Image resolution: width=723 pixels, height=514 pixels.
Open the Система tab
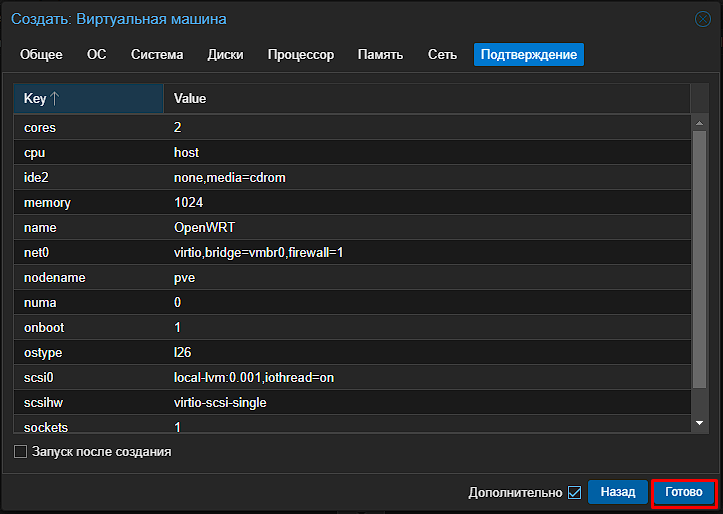pos(157,54)
